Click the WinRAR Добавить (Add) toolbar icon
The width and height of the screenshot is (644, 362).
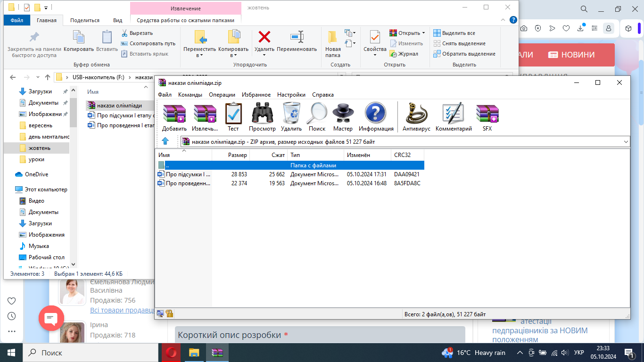point(174,117)
